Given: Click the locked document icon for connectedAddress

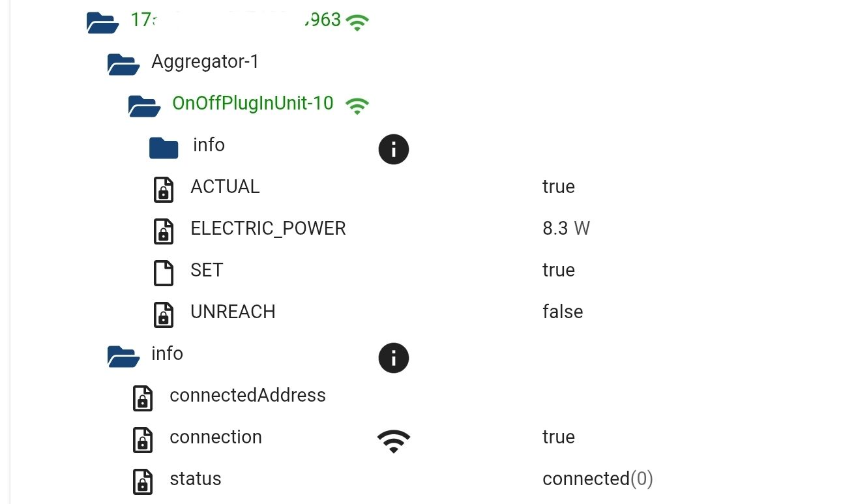Looking at the screenshot, I should (x=142, y=398).
